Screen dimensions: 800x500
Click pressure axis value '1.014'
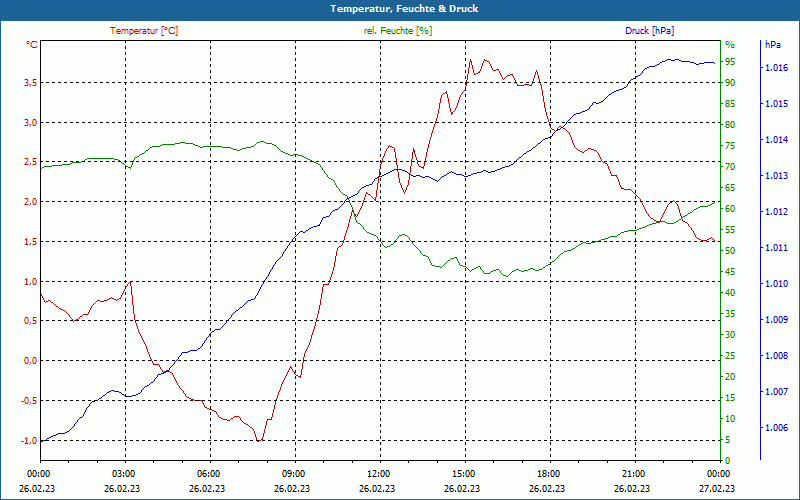pyautogui.click(x=777, y=140)
